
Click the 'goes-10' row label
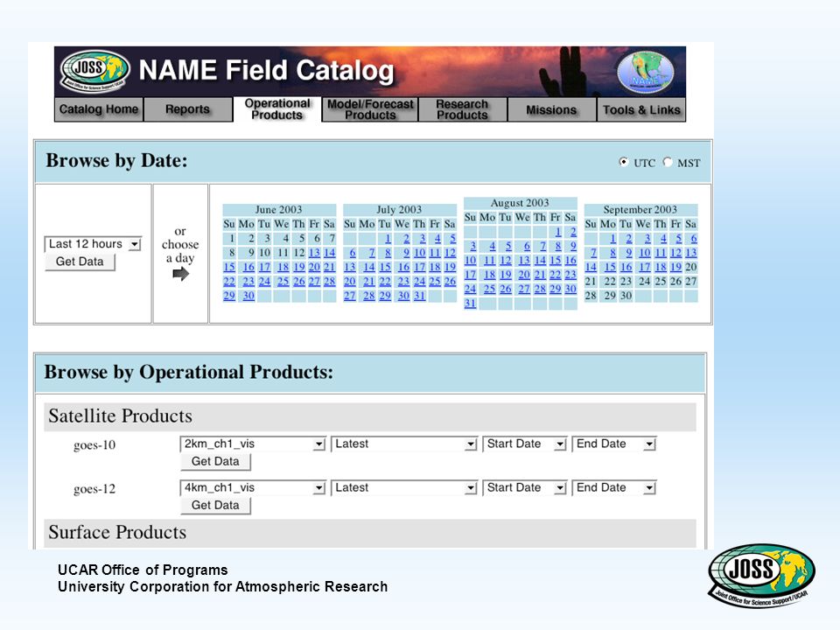[94, 445]
